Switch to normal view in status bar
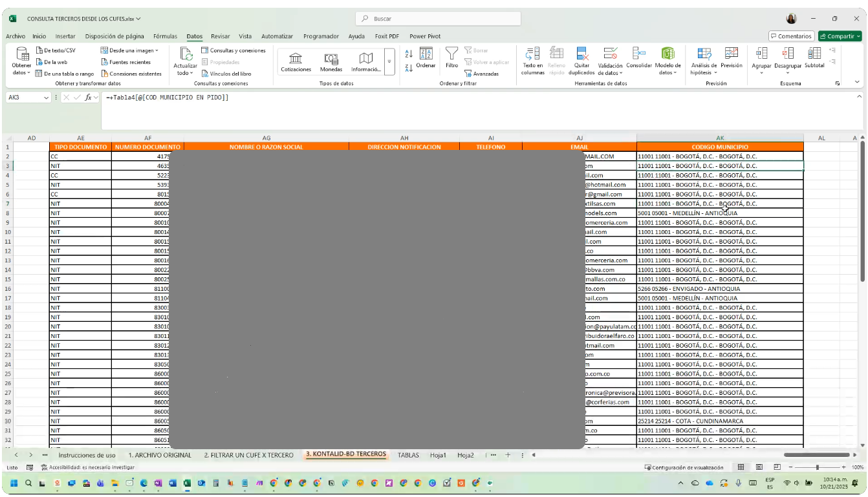Screen dimensions: 868x497 (741, 467)
